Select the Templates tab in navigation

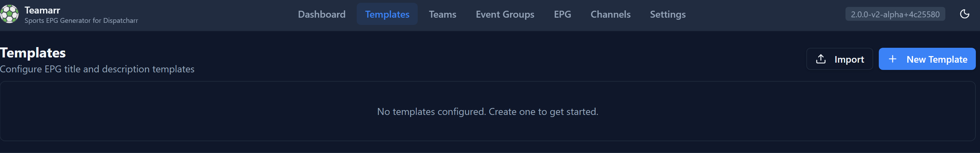[387, 14]
